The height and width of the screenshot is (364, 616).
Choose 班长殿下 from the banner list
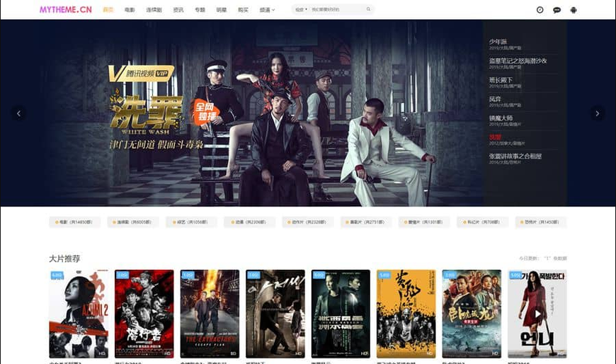tap(500, 80)
